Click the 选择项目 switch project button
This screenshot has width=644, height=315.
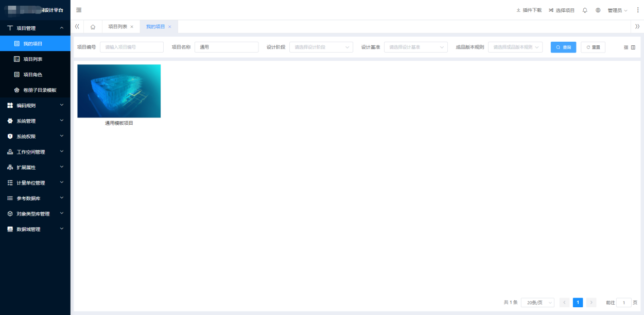[x=562, y=10]
